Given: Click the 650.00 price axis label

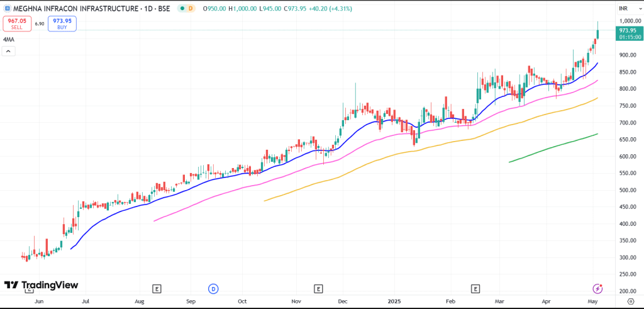Looking at the screenshot, I should coord(627,140).
